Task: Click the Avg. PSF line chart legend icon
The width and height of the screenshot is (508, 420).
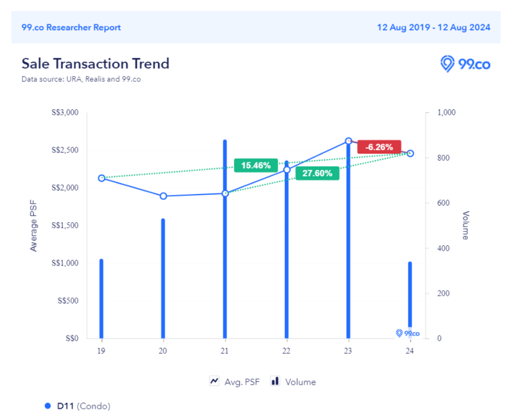Action: (x=214, y=381)
